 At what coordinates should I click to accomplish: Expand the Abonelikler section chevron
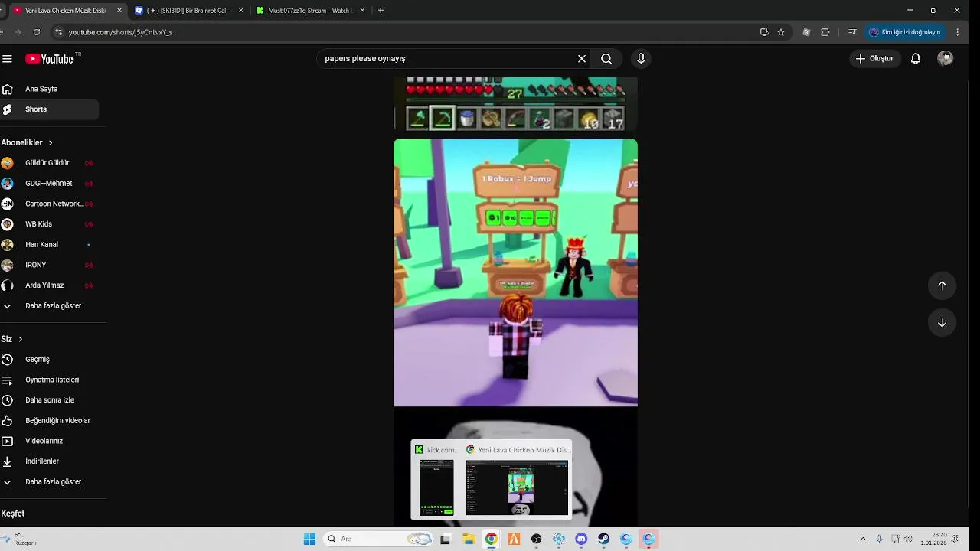point(51,143)
